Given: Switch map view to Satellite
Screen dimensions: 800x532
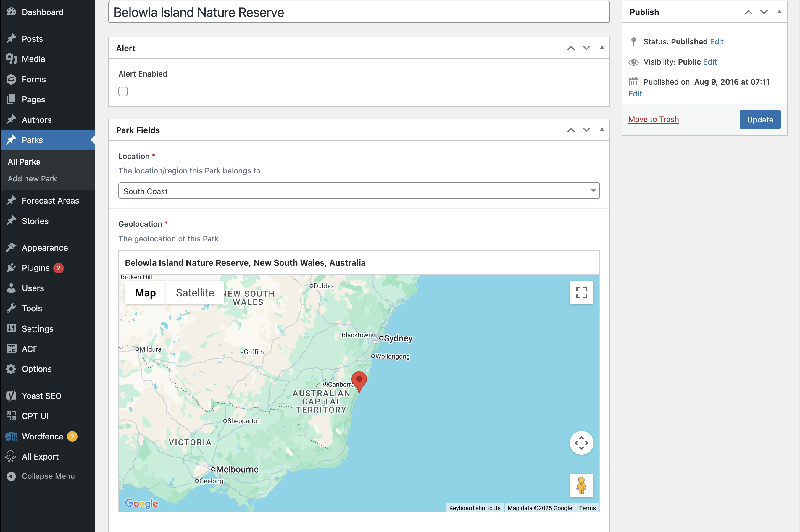Looking at the screenshot, I should (195, 292).
